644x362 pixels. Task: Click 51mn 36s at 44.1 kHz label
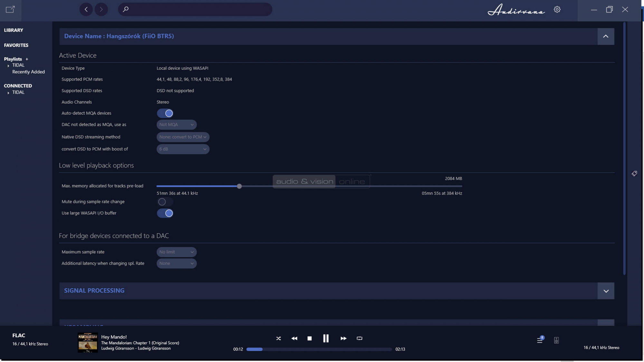[177, 193]
